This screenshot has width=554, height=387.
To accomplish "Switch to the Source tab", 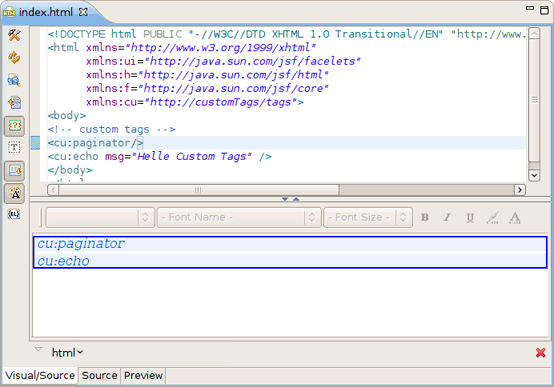I will pyautogui.click(x=99, y=375).
